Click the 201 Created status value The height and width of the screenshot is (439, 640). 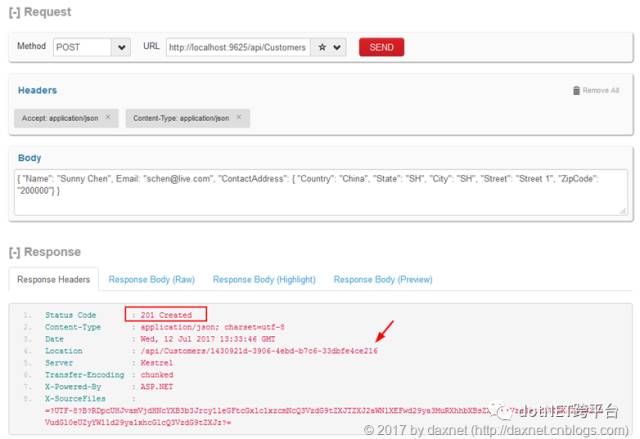166,315
